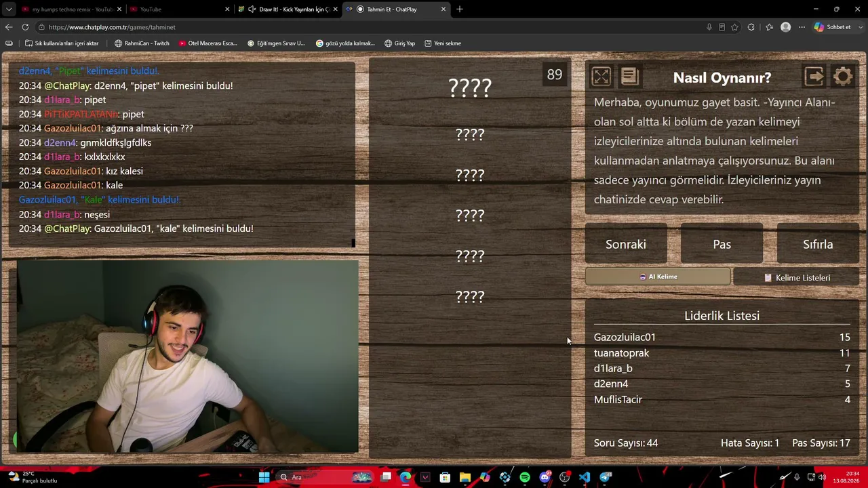Open File Explorer from the taskbar
The height and width of the screenshot is (488, 868).
pos(465,477)
